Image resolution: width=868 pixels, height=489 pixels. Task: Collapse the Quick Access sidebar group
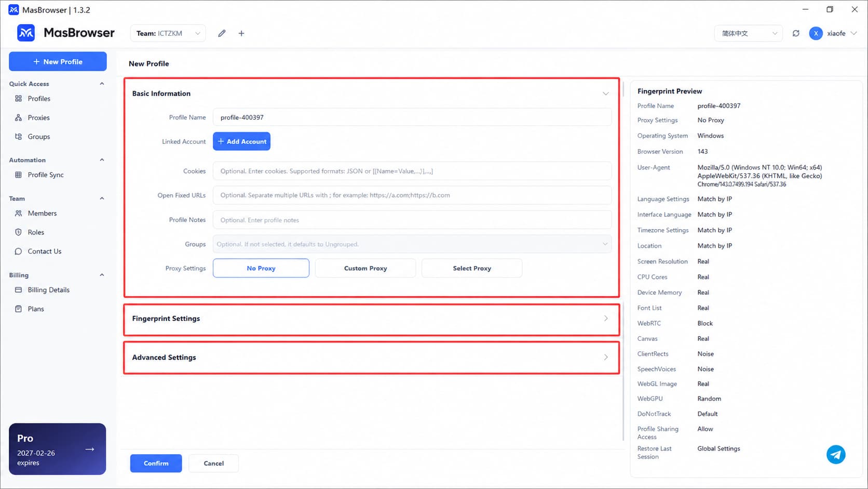[102, 84]
